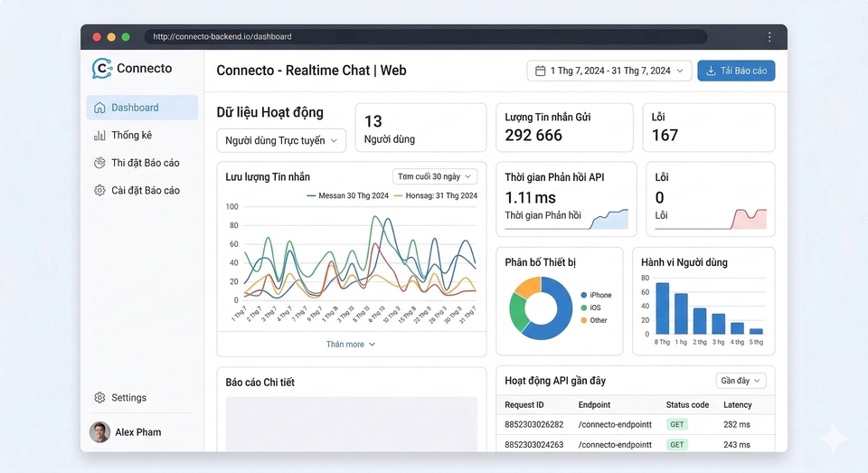Expand the Gần đây filter dropdown
Screen dimensions: 868x473
click(x=741, y=381)
